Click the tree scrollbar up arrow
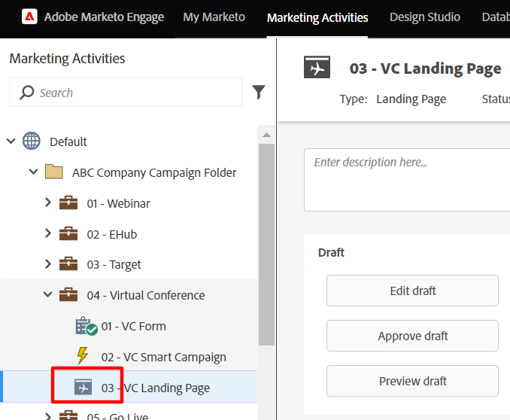Screen dimensions: 510x420 (x=267, y=135)
